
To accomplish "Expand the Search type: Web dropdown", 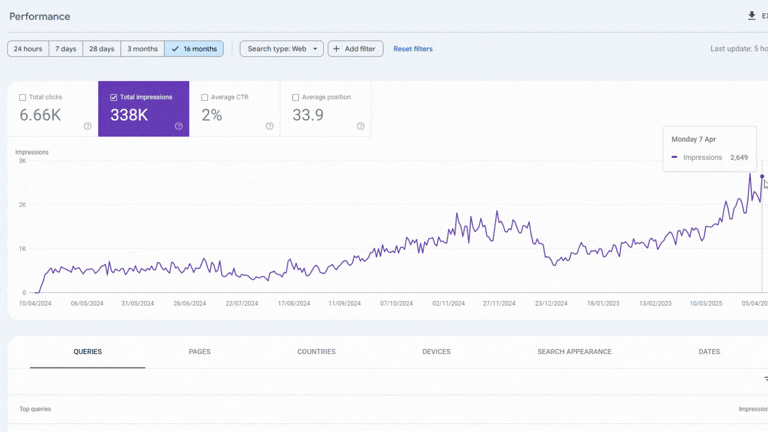I will click(x=282, y=49).
